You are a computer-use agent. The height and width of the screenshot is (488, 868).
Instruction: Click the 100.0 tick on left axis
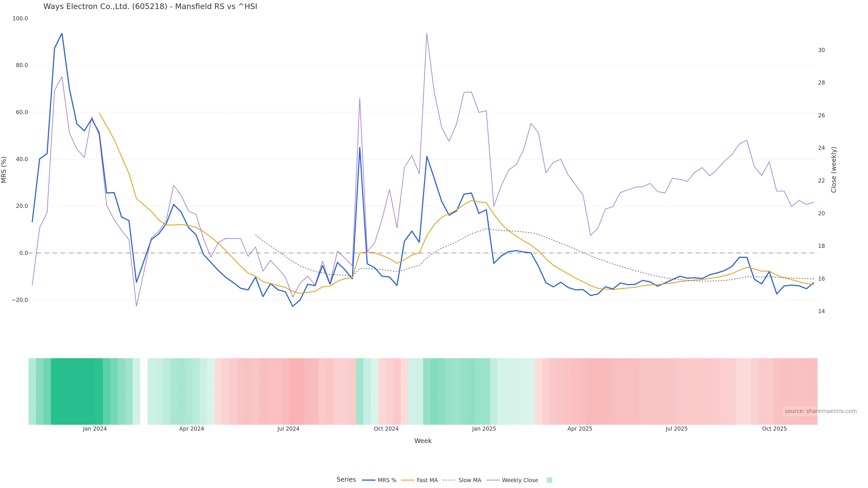20,19
